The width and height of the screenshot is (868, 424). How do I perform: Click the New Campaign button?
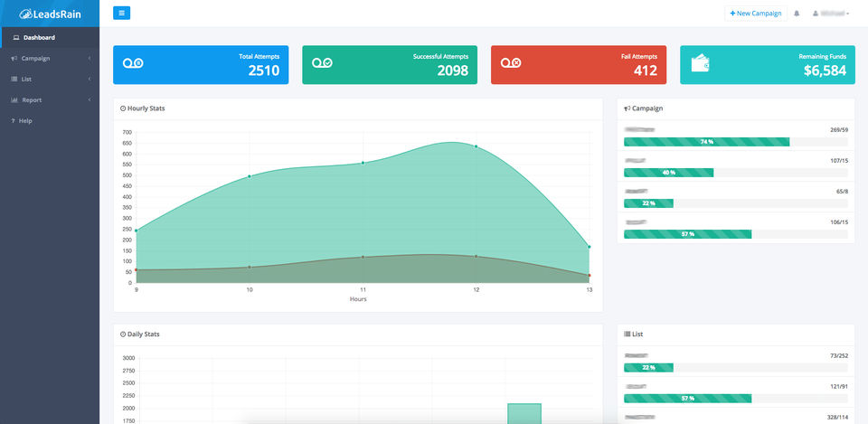pyautogui.click(x=756, y=14)
